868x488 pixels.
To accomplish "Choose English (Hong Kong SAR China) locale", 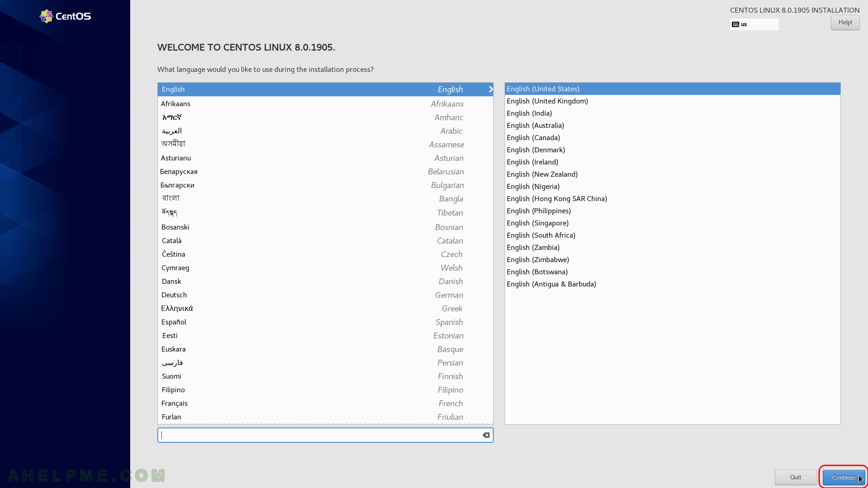I will [672, 199].
